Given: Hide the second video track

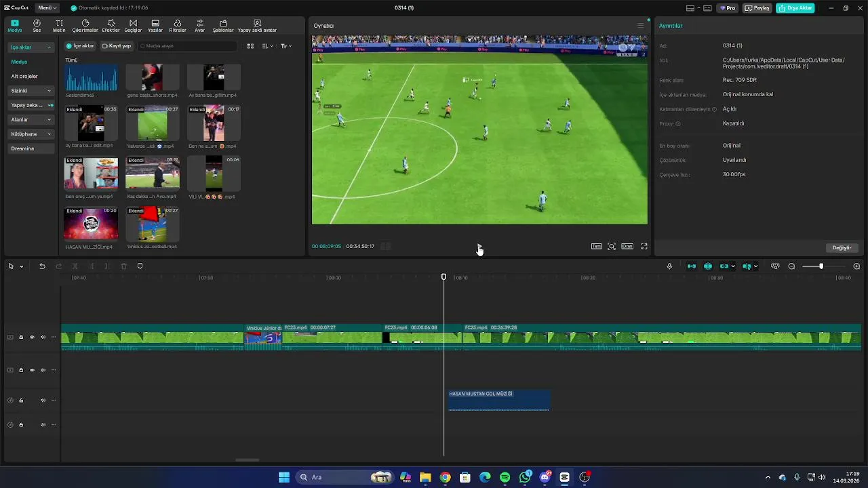Looking at the screenshot, I should pyautogui.click(x=32, y=370).
